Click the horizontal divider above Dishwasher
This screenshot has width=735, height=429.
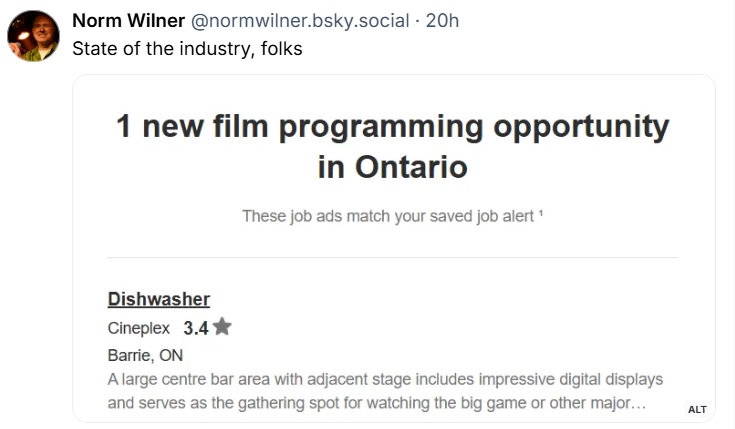pos(393,257)
